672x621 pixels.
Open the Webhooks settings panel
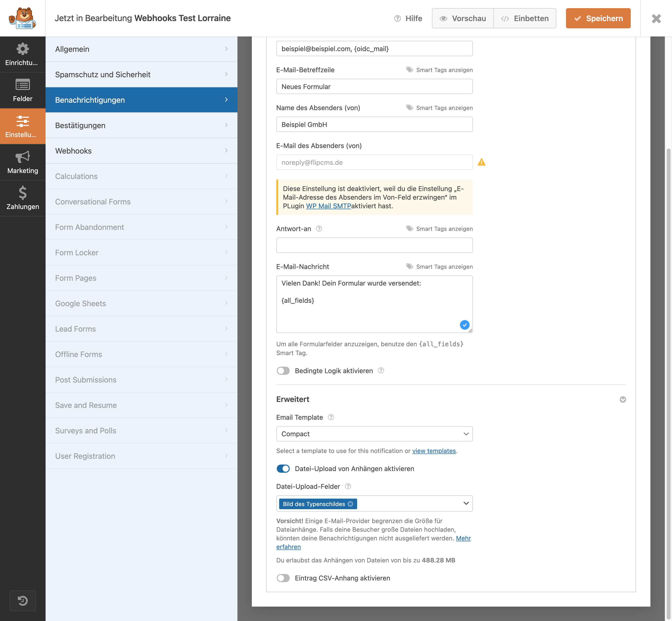pos(141,150)
